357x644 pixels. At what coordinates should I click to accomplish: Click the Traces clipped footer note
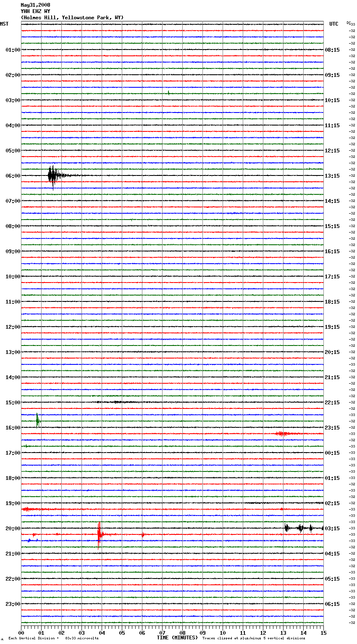pos(254,638)
